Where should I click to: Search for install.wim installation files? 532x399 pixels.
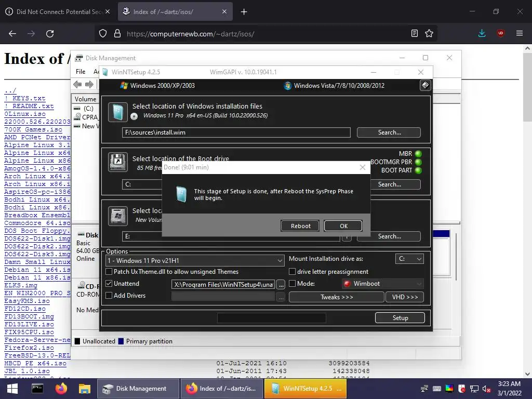tap(389, 132)
